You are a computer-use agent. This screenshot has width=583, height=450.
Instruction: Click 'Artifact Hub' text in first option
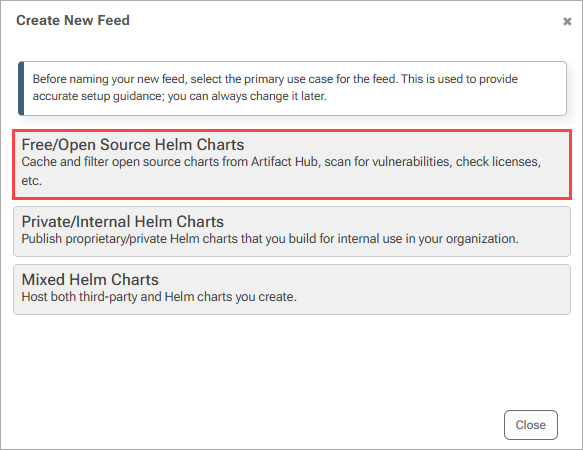(284, 162)
